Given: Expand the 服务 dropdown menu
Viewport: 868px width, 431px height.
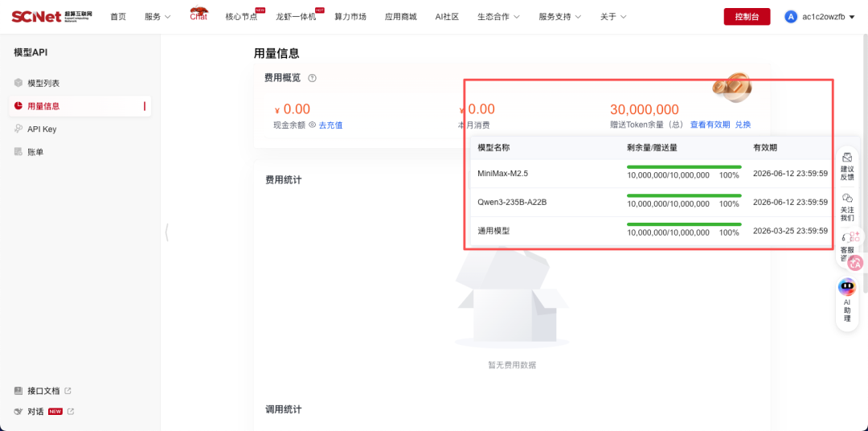Looking at the screenshot, I should pyautogui.click(x=158, y=17).
